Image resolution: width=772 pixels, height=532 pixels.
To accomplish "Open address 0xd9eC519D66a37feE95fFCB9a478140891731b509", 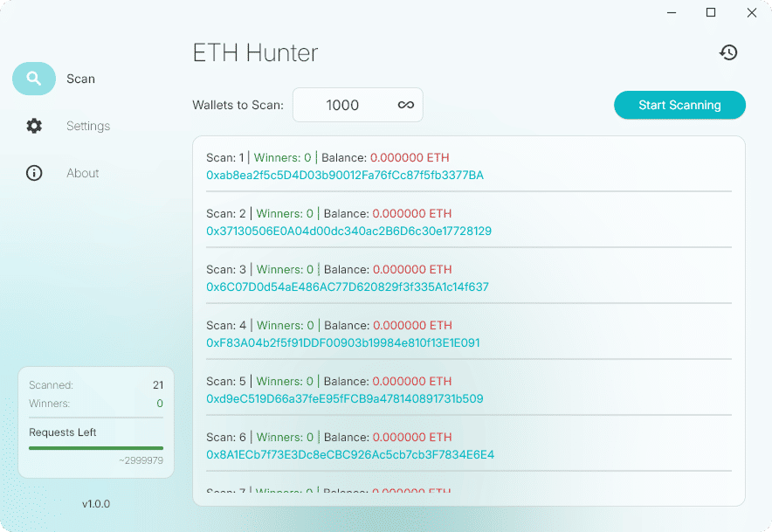I will [x=345, y=398].
